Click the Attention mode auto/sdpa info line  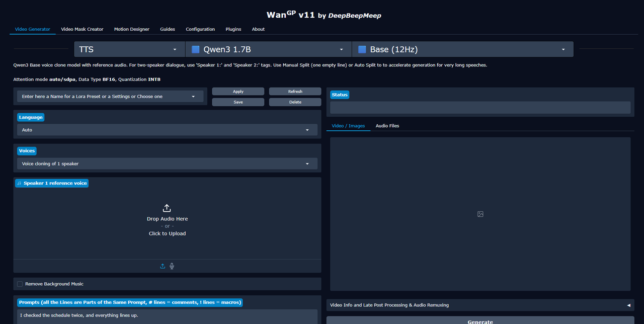tap(87, 79)
